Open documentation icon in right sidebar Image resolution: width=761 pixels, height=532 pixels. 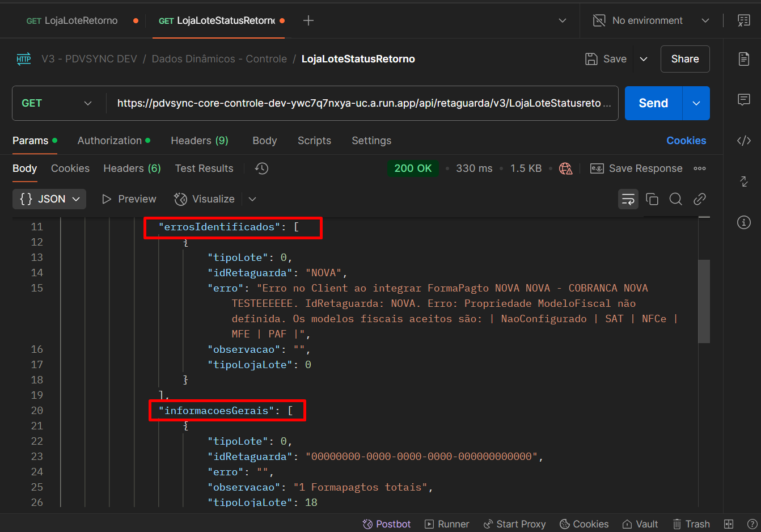tap(744, 59)
